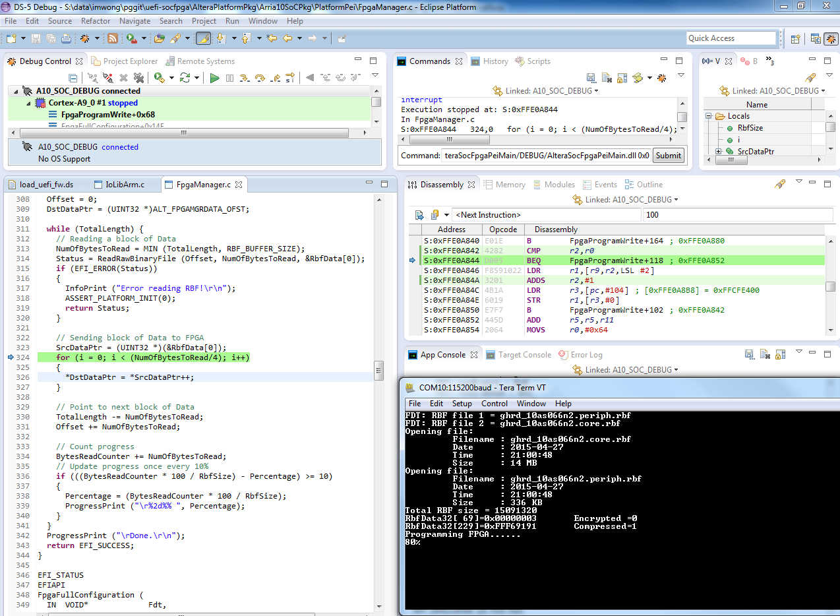This screenshot has width=840, height=616.
Task: Click the Step Out debug icon
Action: coord(275,78)
